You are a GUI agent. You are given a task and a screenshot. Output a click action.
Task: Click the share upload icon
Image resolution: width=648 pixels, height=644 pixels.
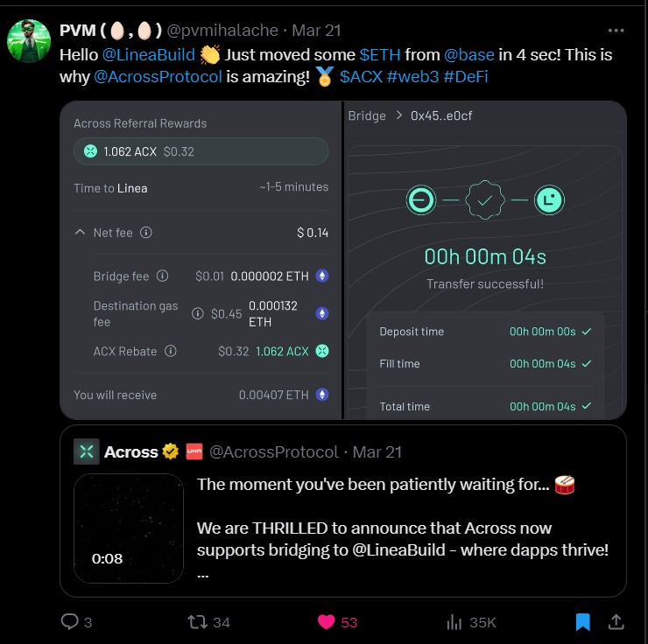(616, 622)
